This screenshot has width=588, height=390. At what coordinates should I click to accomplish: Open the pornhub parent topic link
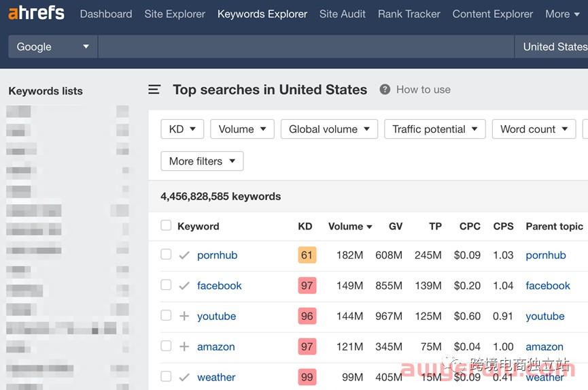pos(546,255)
